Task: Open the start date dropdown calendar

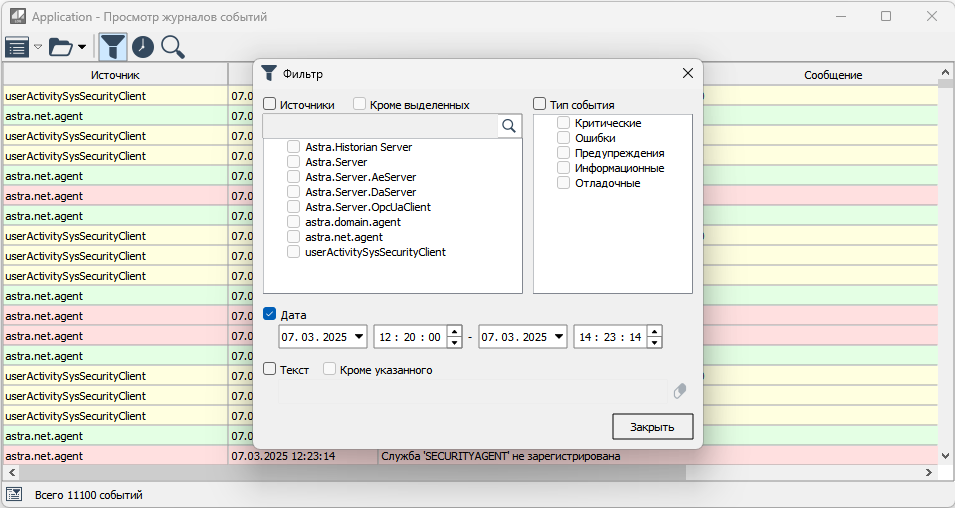Action: click(x=359, y=337)
